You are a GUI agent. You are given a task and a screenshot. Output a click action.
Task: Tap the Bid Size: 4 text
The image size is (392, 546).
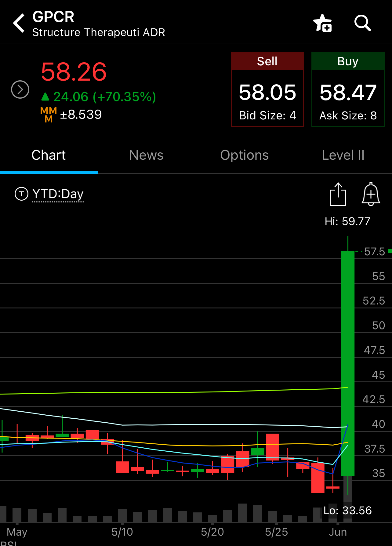pos(267,115)
